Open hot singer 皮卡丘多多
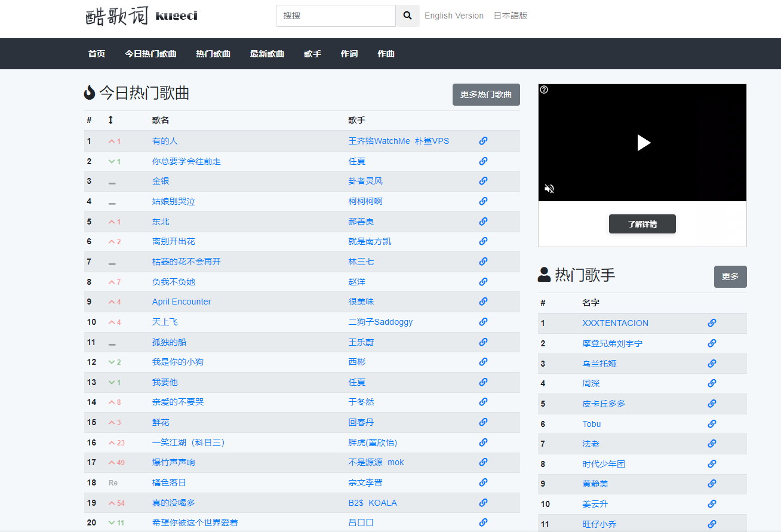781x532 pixels. (x=604, y=404)
